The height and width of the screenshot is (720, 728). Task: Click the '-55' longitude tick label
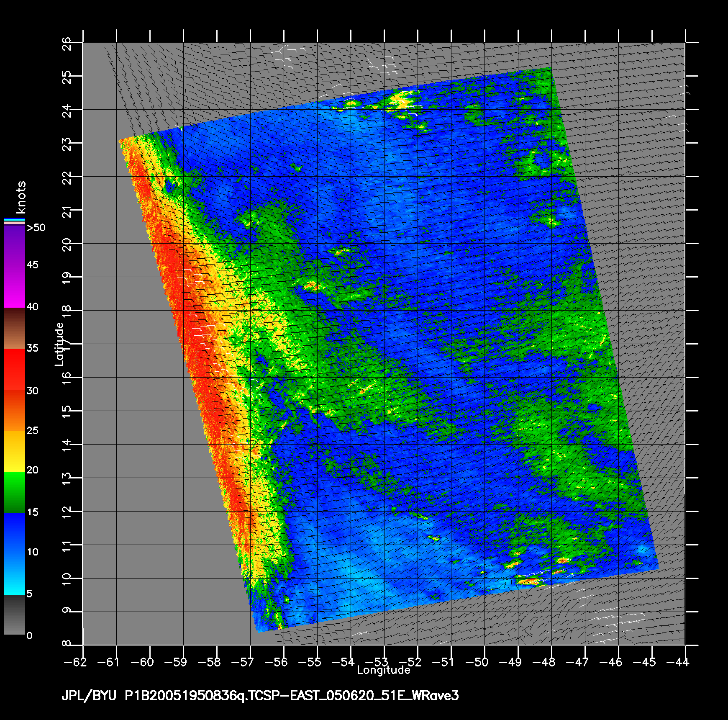point(310,662)
